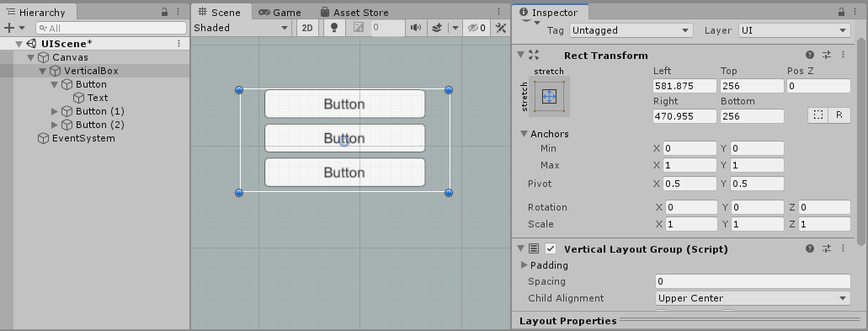Viewport: 868px width, 331px height.
Task: Expand the Button (2) node arrow
Action: [x=54, y=125]
